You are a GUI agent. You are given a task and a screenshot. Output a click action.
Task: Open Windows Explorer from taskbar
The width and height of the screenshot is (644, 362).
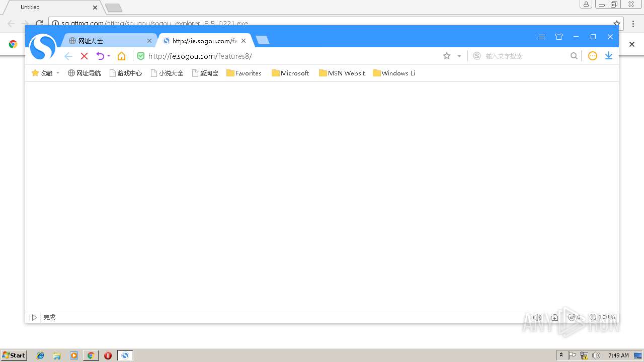click(x=57, y=355)
